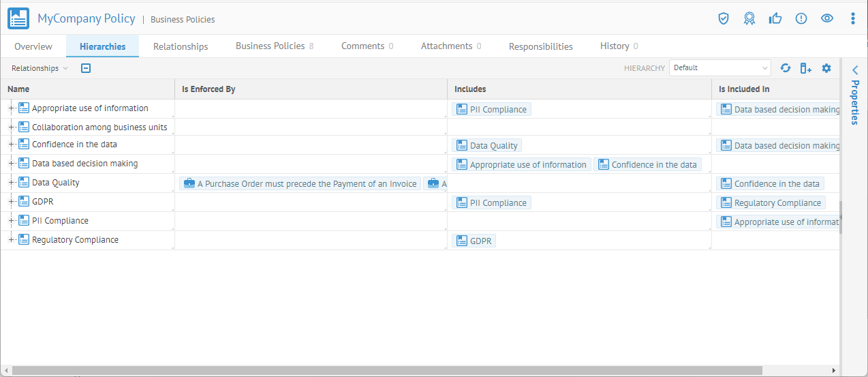Open the Business Policies tab
This screenshot has width=868, height=377.
[274, 46]
